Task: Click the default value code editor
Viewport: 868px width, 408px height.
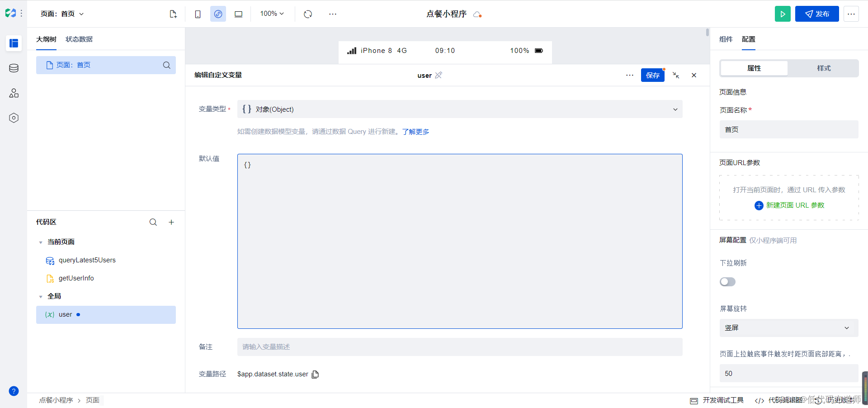Action: coord(460,242)
